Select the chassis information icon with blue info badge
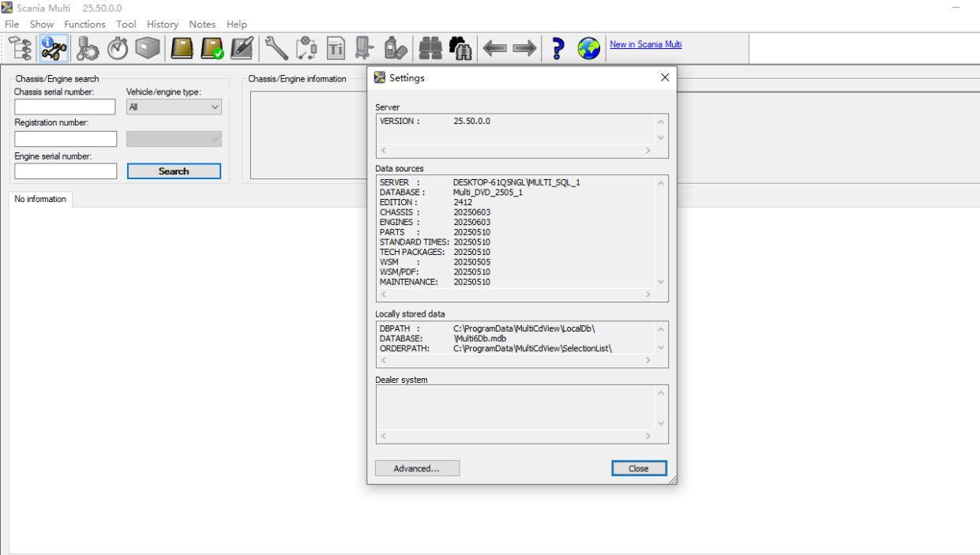 (x=54, y=49)
